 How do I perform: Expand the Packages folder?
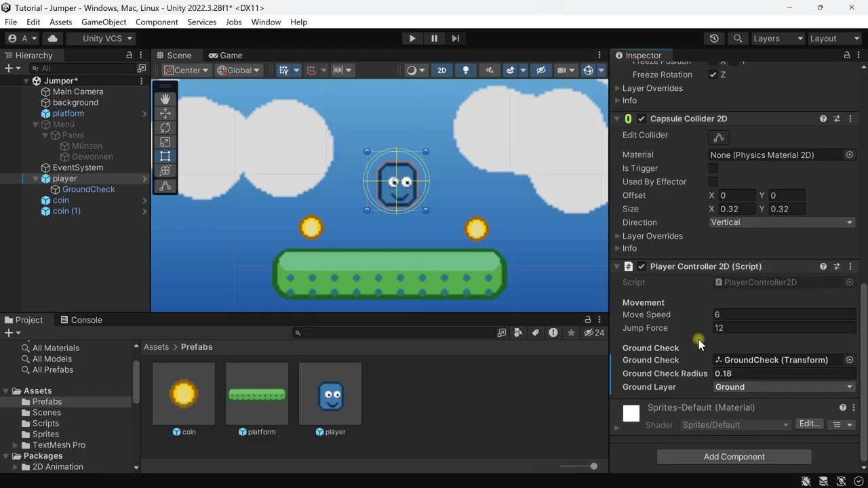pos(5,456)
